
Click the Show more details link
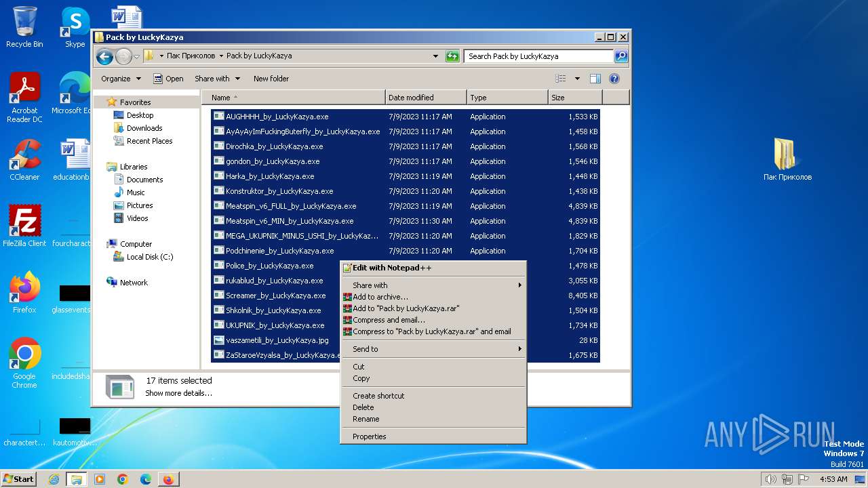tap(178, 393)
